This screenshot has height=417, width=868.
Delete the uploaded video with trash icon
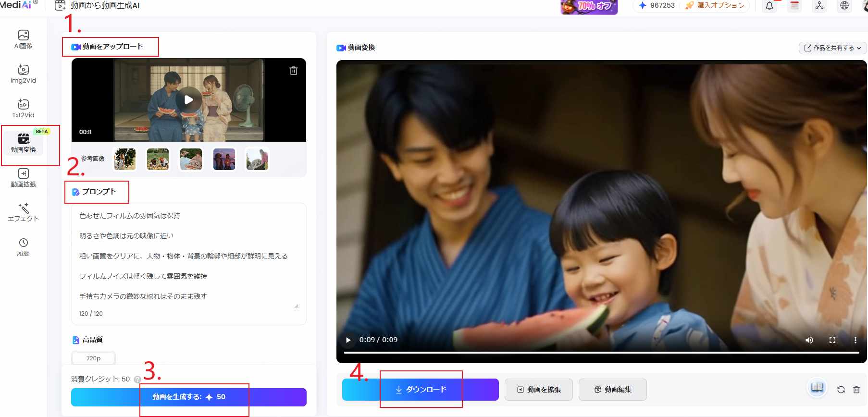click(x=294, y=71)
